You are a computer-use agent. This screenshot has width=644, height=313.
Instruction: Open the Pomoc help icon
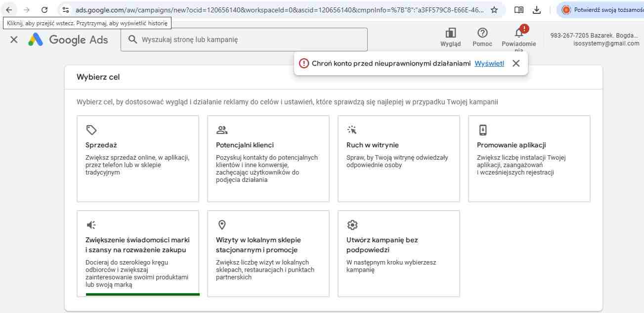tap(482, 37)
